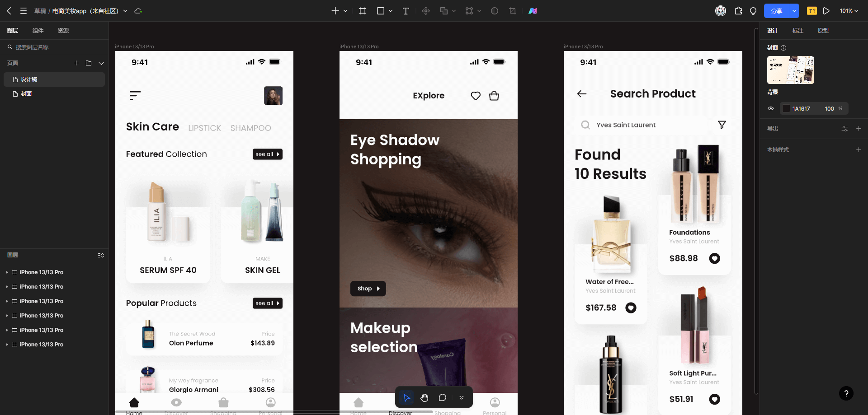Click the yellow T? missing font icon

click(x=812, y=11)
